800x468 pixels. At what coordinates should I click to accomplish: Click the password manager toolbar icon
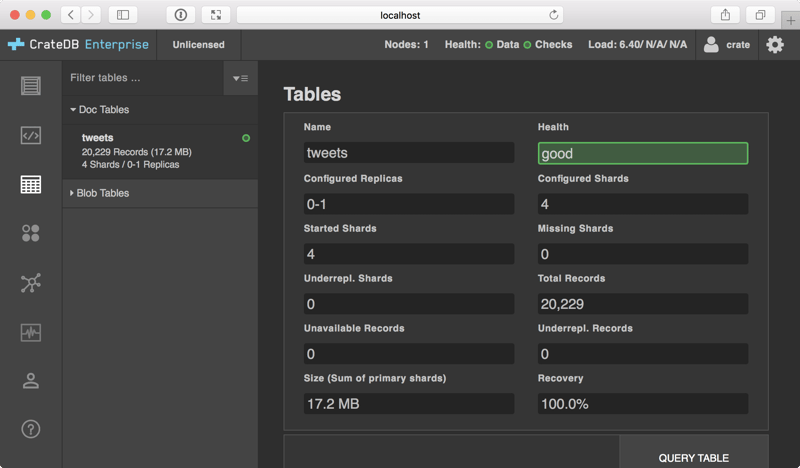point(181,15)
